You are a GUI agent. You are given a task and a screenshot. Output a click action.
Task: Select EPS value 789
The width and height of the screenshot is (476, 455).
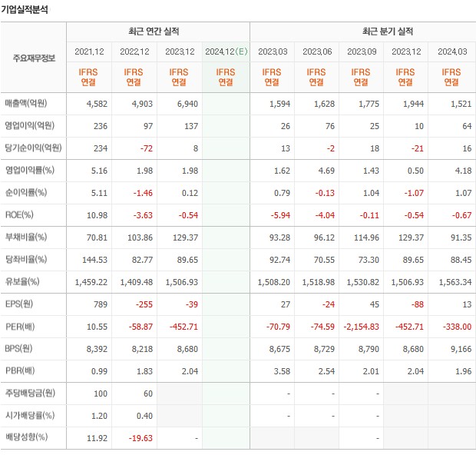coord(101,304)
